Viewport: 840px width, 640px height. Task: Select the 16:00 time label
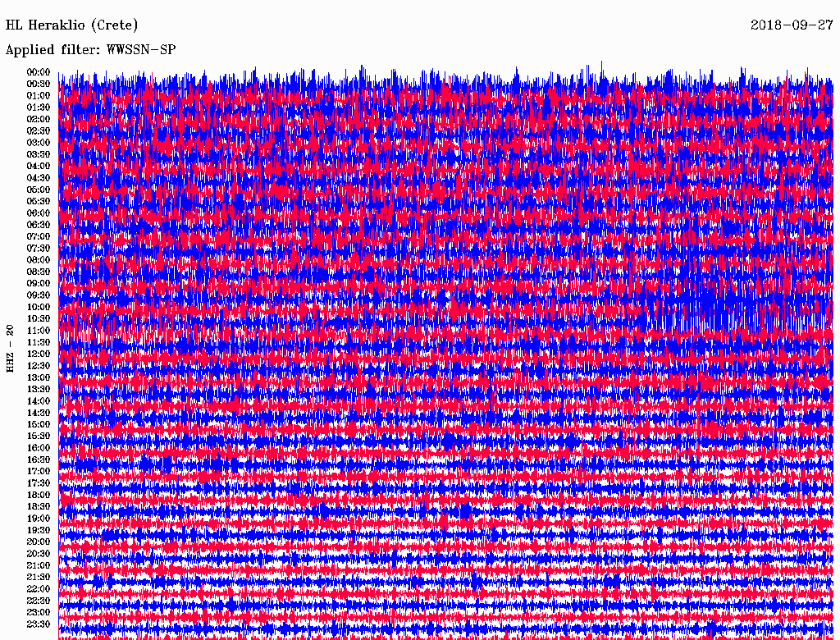click(38, 448)
